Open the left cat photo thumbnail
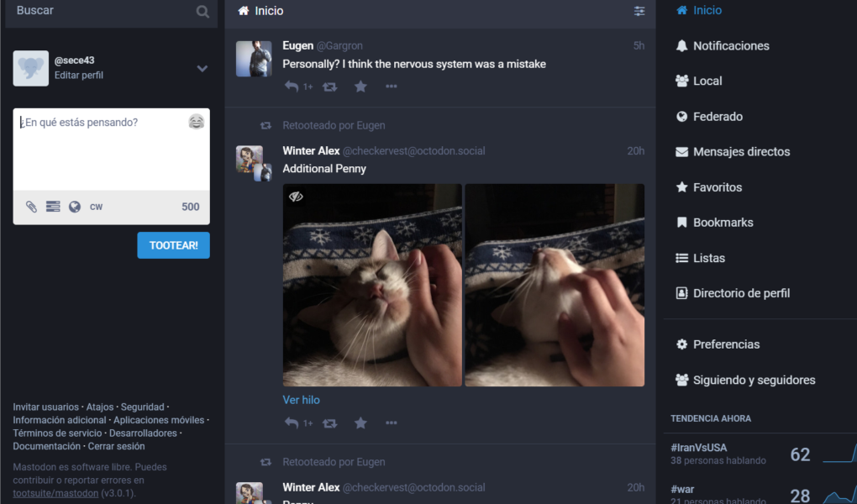Screen dimensions: 857x504 [x=372, y=286]
